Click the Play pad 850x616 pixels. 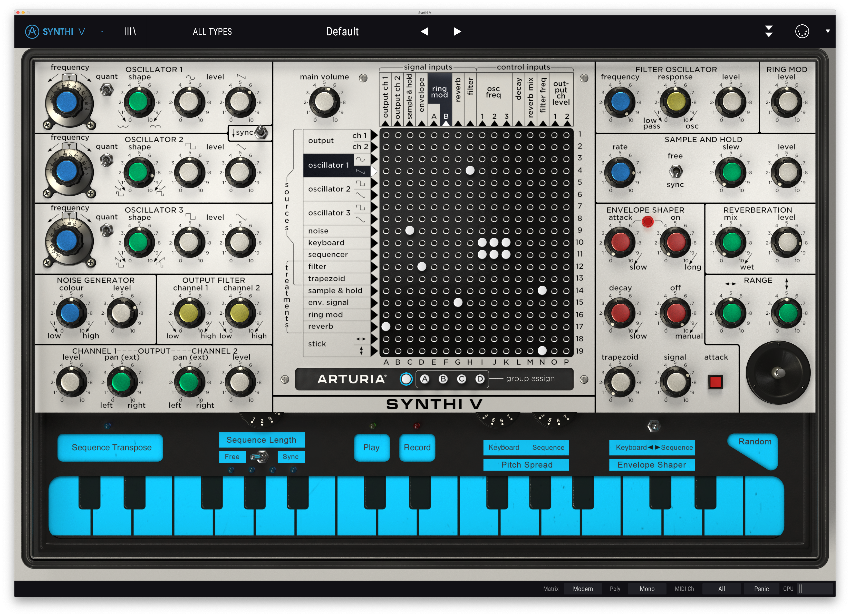click(371, 448)
